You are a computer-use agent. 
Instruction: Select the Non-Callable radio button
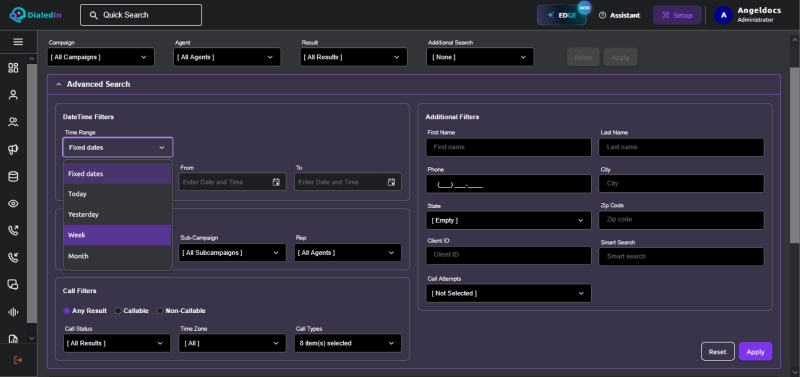coord(160,311)
